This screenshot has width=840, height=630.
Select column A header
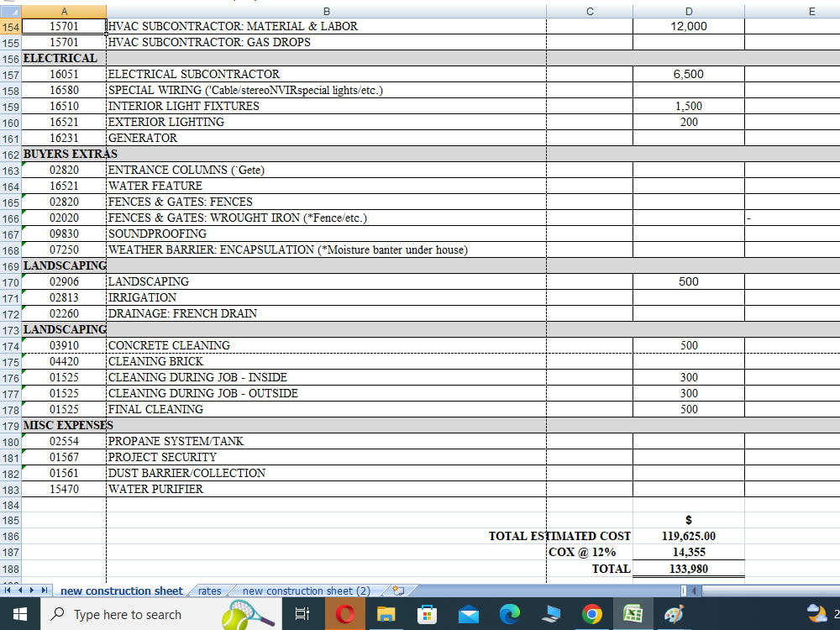64,11
